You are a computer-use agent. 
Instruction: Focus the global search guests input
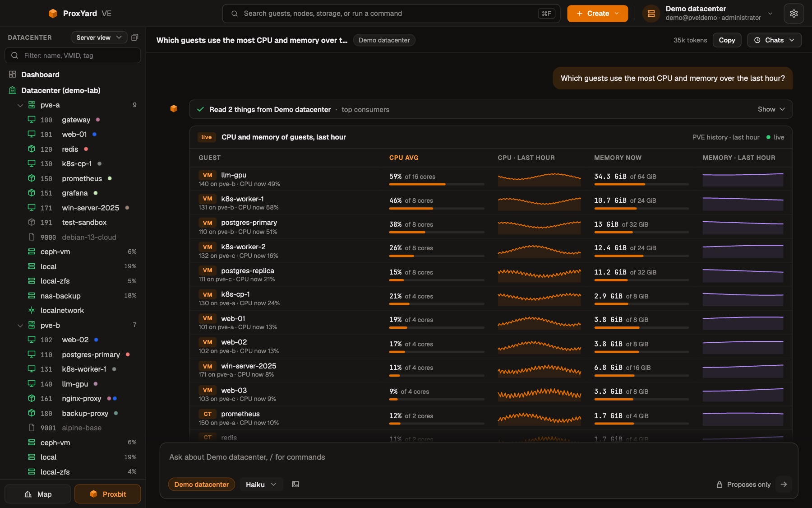[391, 14]
